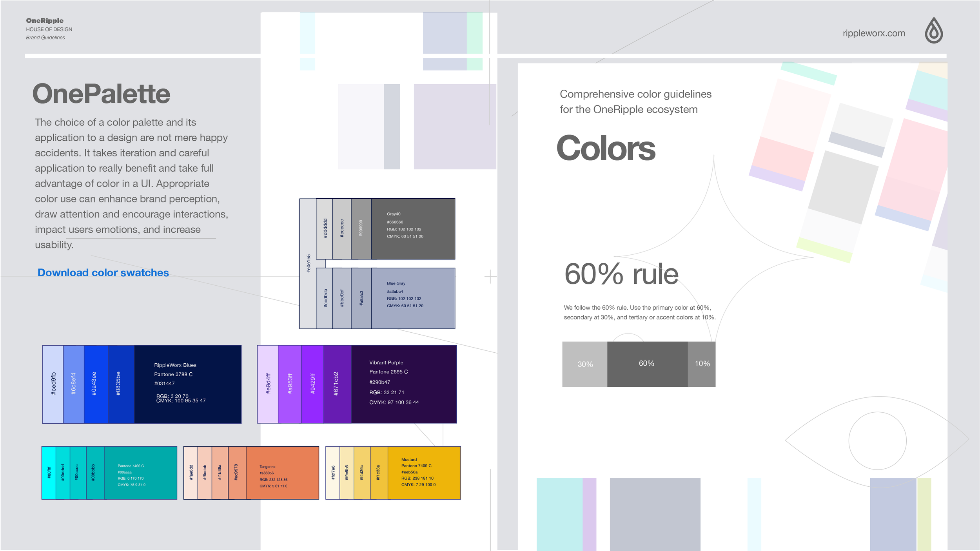This screenshot has width=980, height=551.
Task: Select the #0a43ee blue swatch
Action: (96, 384)
